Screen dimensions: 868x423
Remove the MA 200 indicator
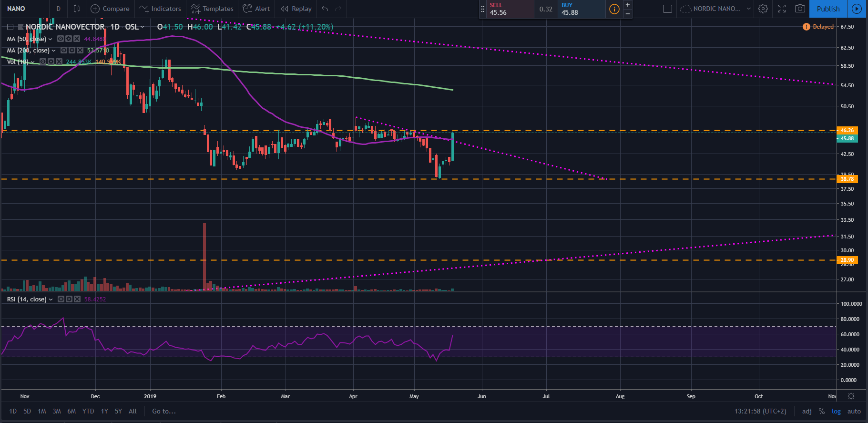(80, 50)
